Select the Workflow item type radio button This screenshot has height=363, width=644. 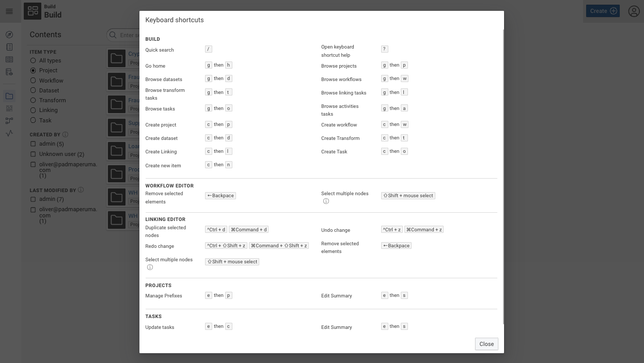coord(33,80)
